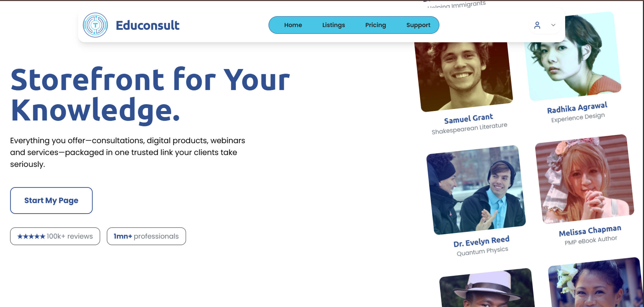Image resolution: width=644 pixels, height=307 pixels.
Task: Click the Educonsult brand name text
Action: 147,25
